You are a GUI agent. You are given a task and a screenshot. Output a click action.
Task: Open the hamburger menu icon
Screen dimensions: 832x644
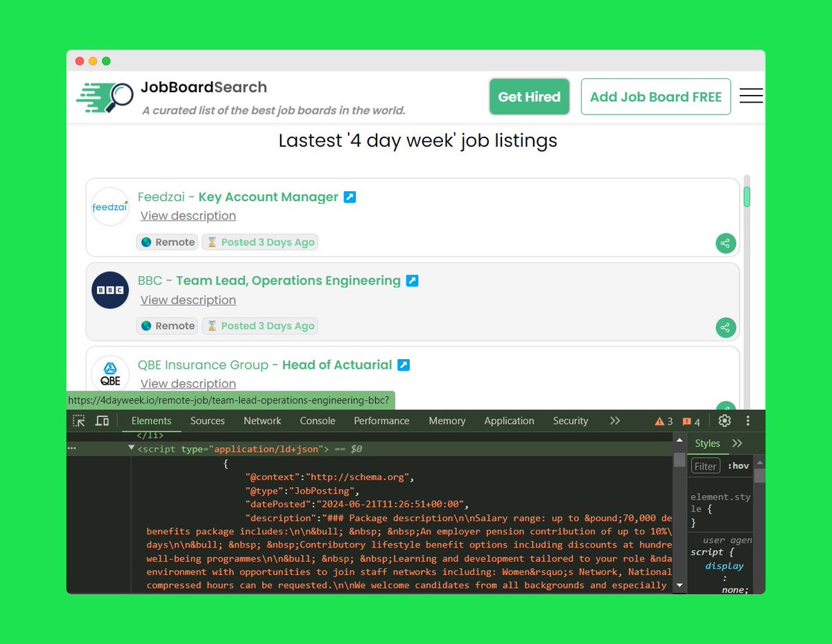(751, 96)
